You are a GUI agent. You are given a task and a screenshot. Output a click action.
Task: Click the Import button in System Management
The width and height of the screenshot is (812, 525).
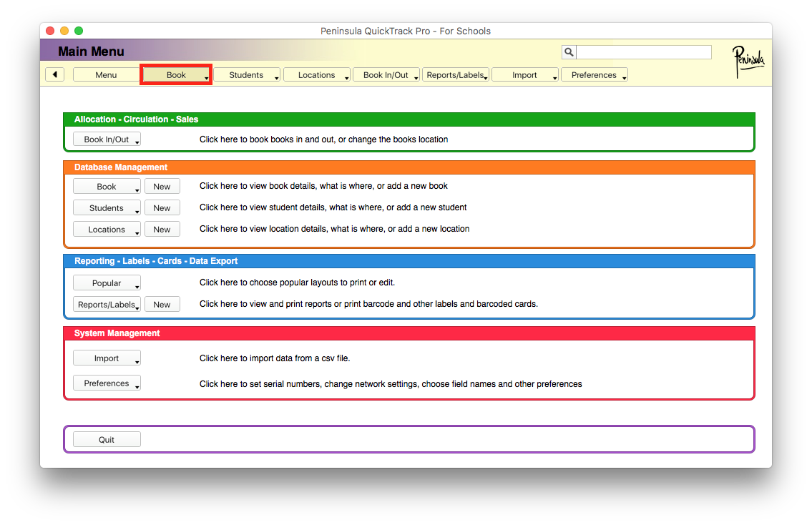click(107, 358)
